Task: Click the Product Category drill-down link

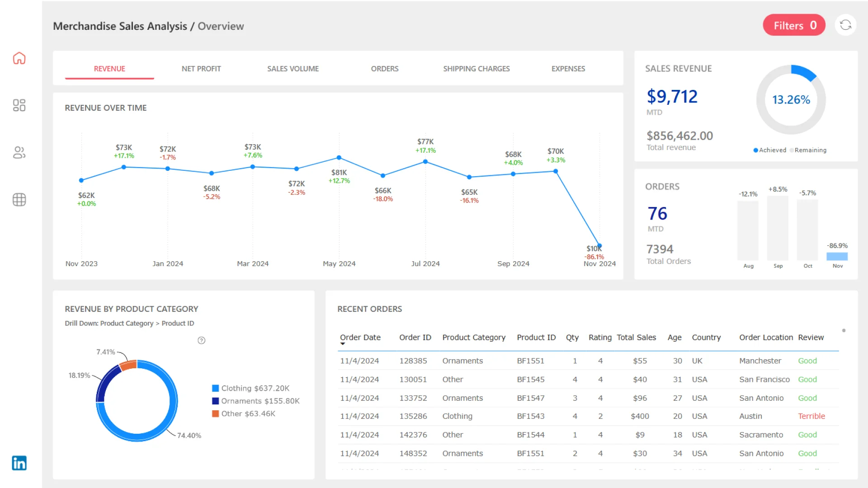Action: 127,324
